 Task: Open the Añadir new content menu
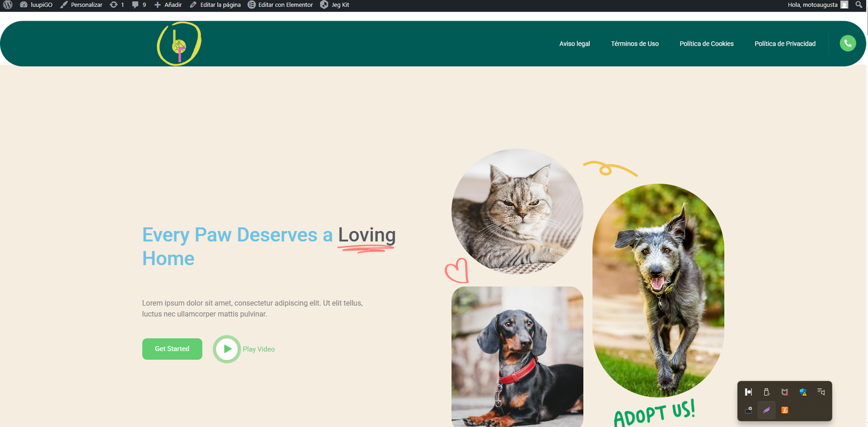[168, 4]
